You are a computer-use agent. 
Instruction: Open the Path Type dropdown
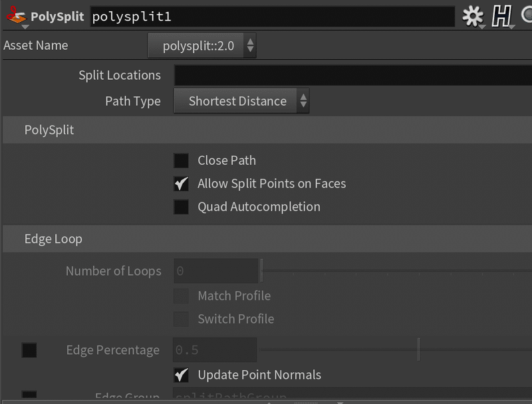(241, 102)
